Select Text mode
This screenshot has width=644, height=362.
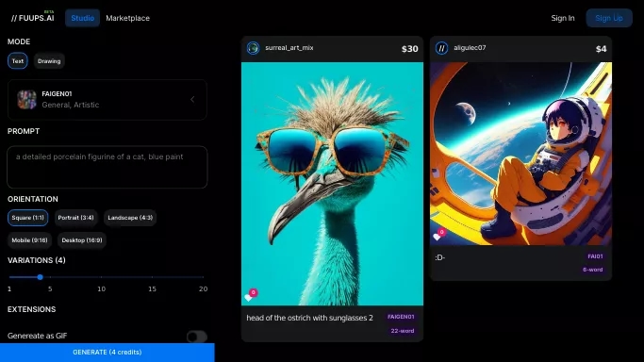[18, 61]
